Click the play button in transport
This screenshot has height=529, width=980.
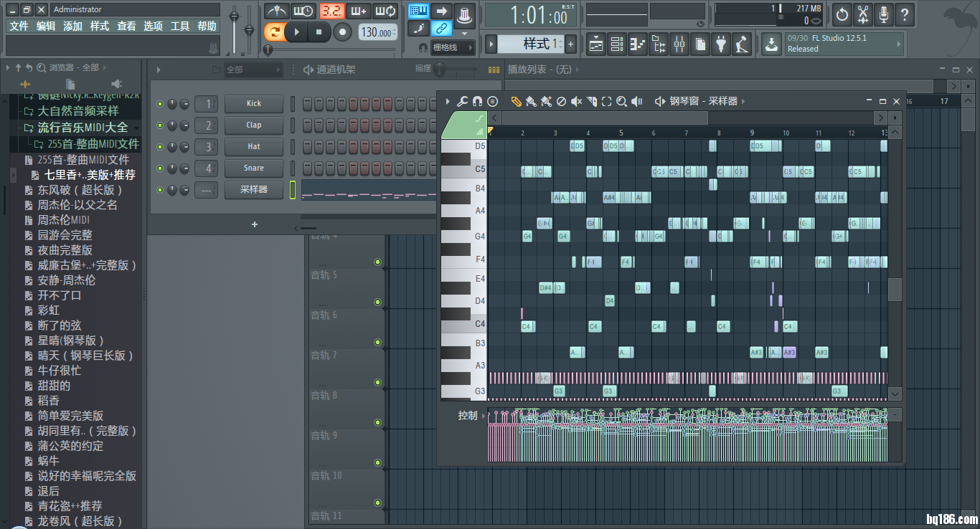coord(296,32)
